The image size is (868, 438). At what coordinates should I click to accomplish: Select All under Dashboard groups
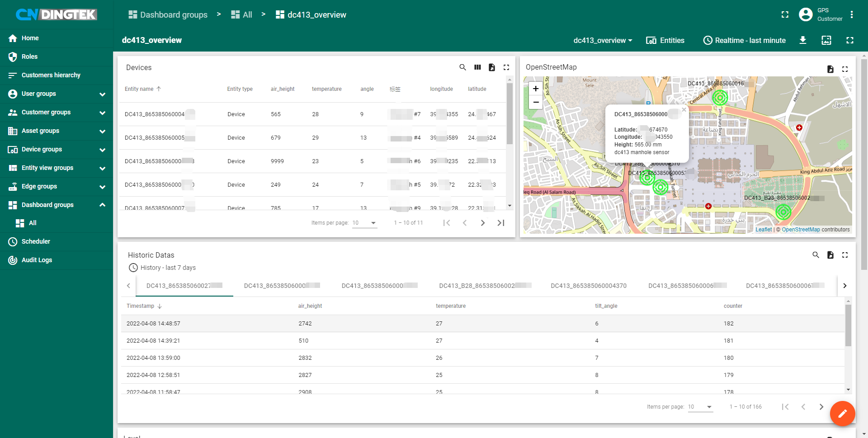(x=57, y=223)
